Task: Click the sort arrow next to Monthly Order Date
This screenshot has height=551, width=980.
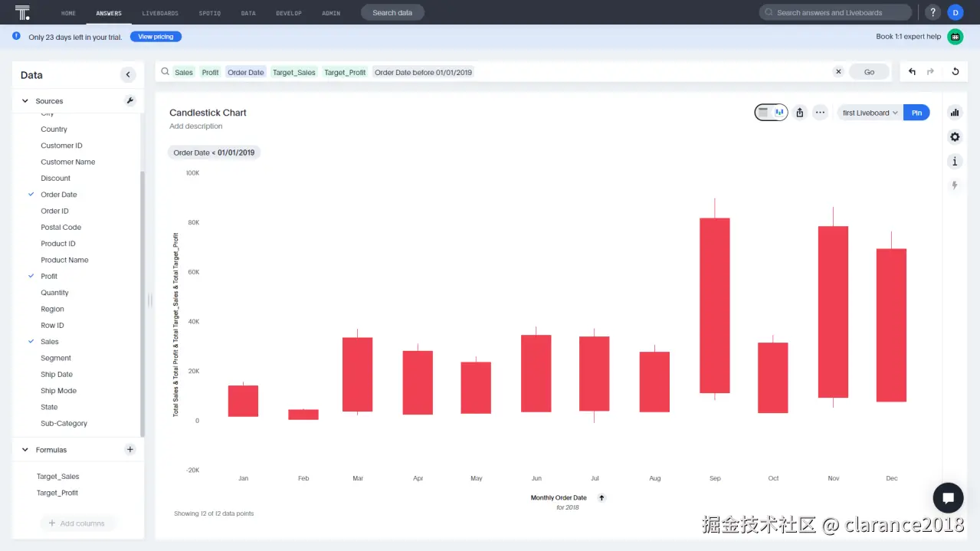Action: (601, 498)
